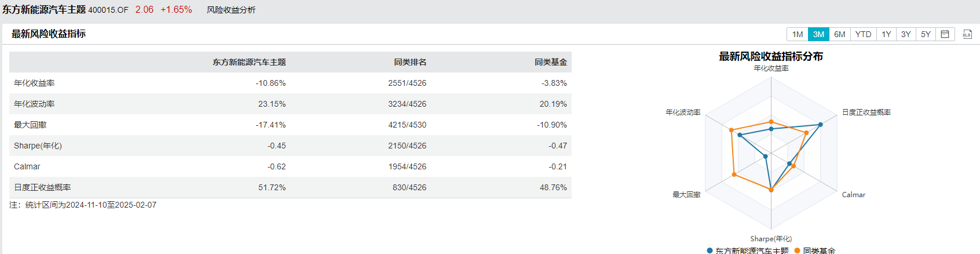
Task: Click the Sharpe(年化) row label
Action: click(x=38, y=146)
